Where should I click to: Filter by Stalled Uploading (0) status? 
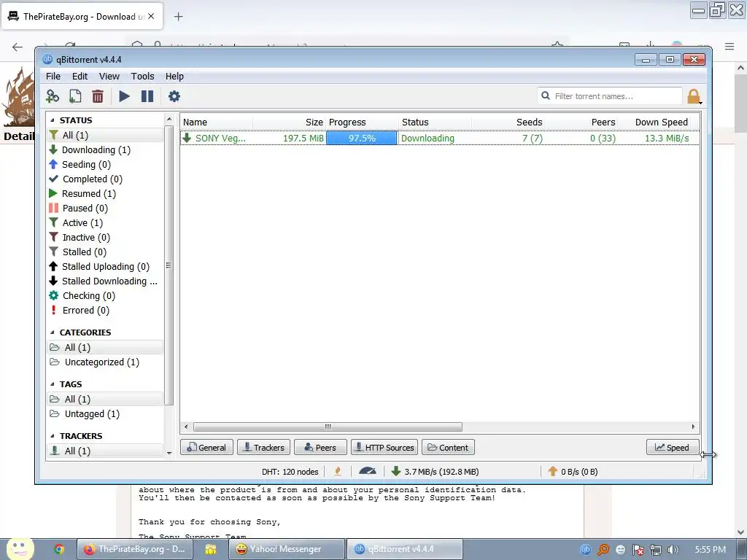[x=105, y=267]
